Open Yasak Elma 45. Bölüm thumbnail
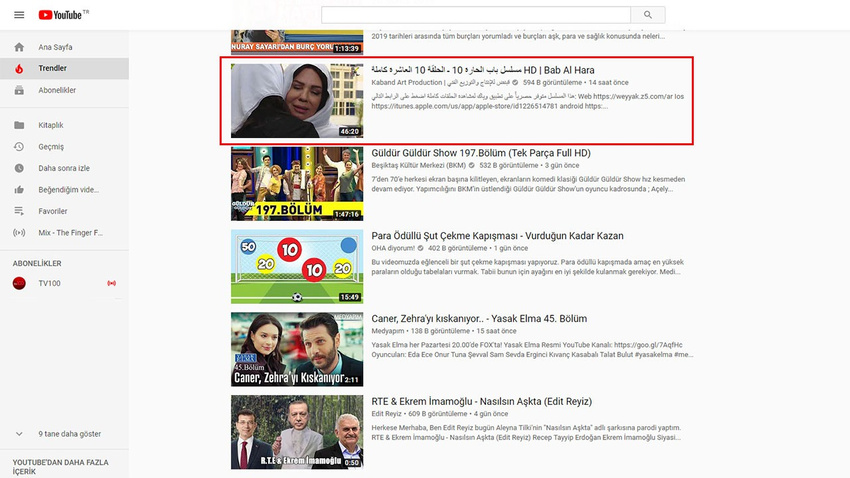 (x=297, y=349)
